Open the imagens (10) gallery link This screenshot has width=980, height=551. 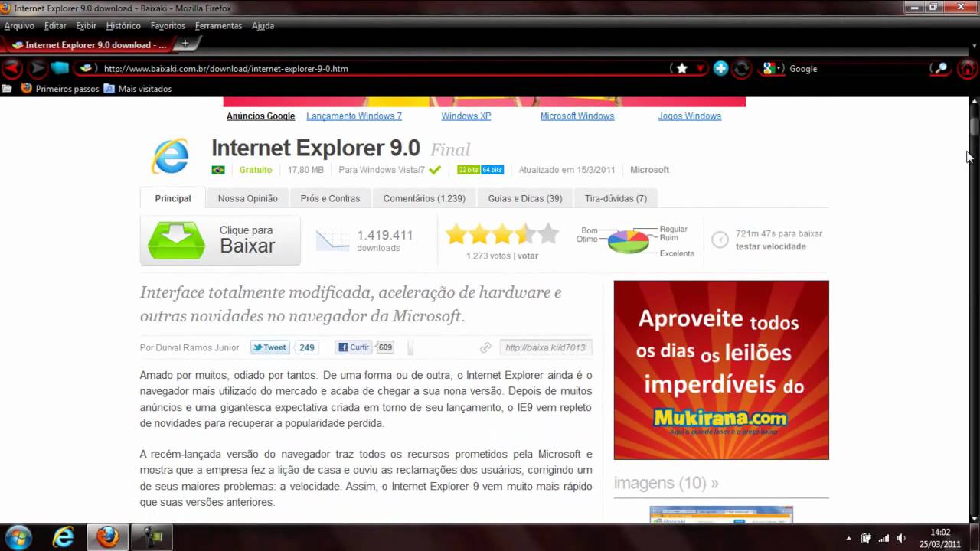click(x=666, y=483)
